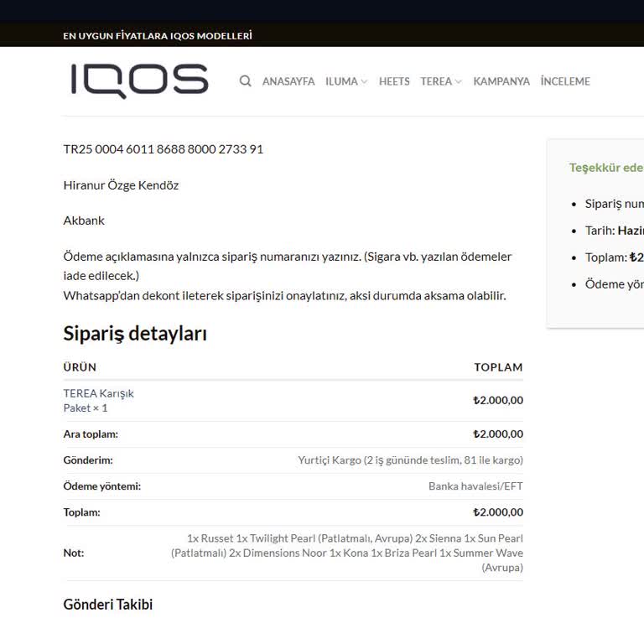
Task: Select the IBAN number TR25 0004 6011 text
Action: pyautogui.click(x=163, y=149)
